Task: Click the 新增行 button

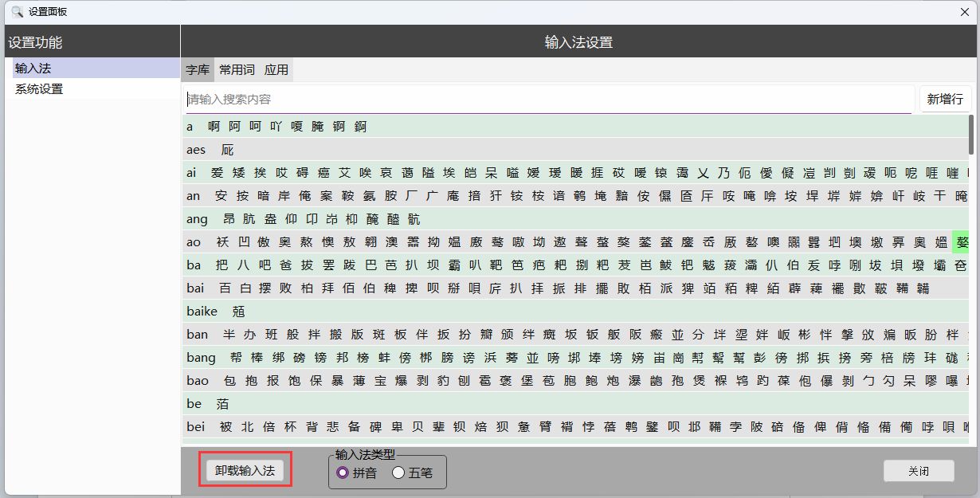Action: click(945, 100)
